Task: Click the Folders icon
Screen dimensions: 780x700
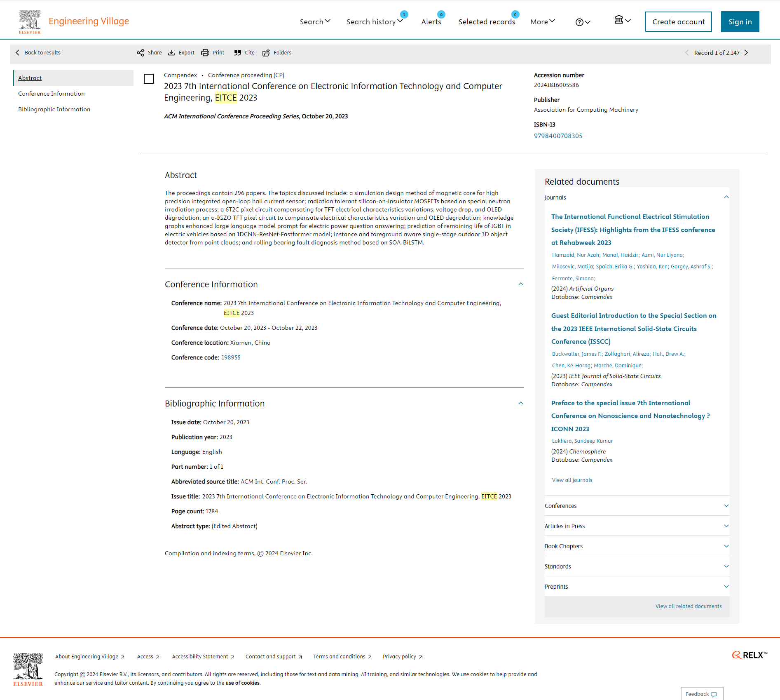Action: click(x=266, y=53)
